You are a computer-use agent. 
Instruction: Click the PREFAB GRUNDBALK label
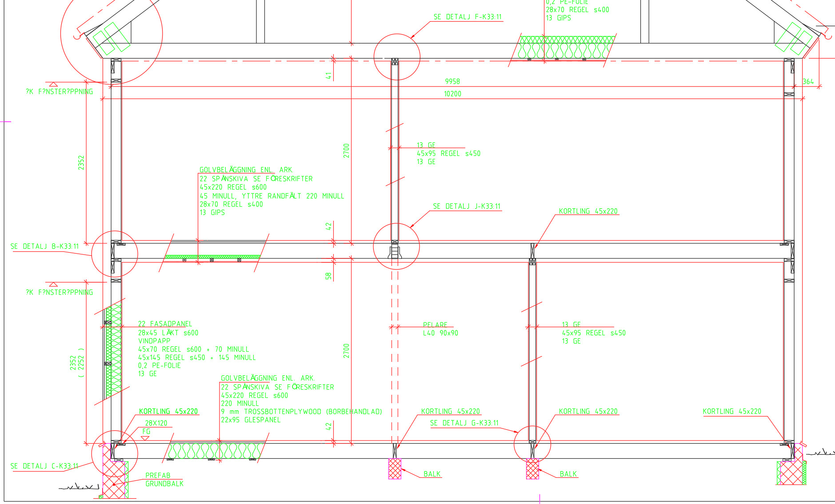click(164, 480)
